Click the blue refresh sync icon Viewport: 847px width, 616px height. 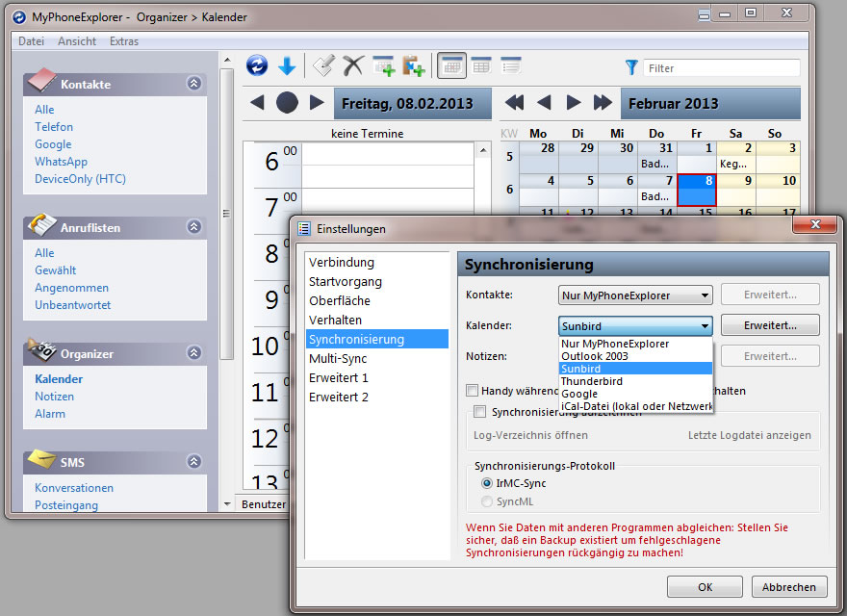pos(257,65)
